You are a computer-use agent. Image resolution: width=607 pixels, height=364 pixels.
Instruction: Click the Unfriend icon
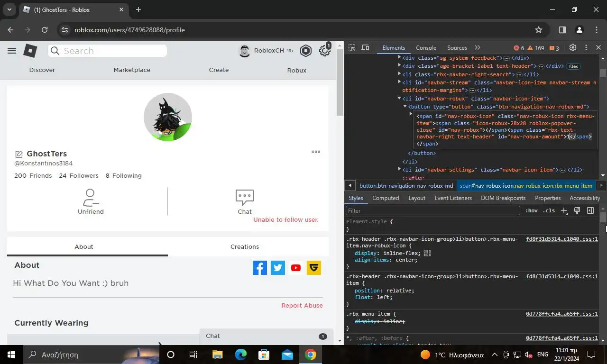click(x=91, y=197)
